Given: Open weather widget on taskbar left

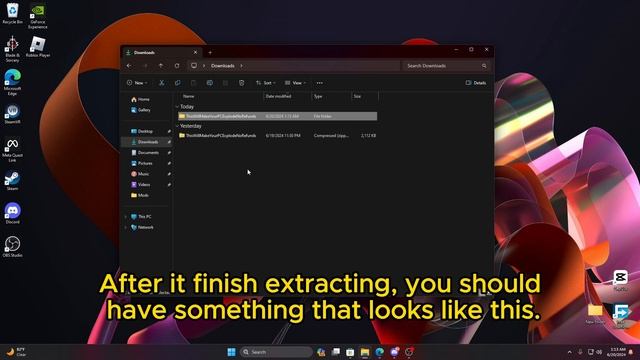Looking at the screenshot, I should 16,352.
